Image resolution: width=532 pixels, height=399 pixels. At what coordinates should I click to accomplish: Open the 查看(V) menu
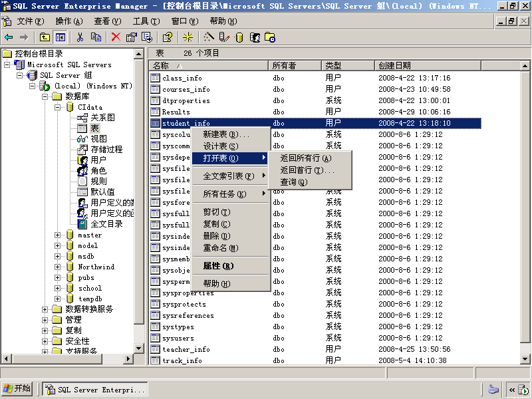(108, 21)
